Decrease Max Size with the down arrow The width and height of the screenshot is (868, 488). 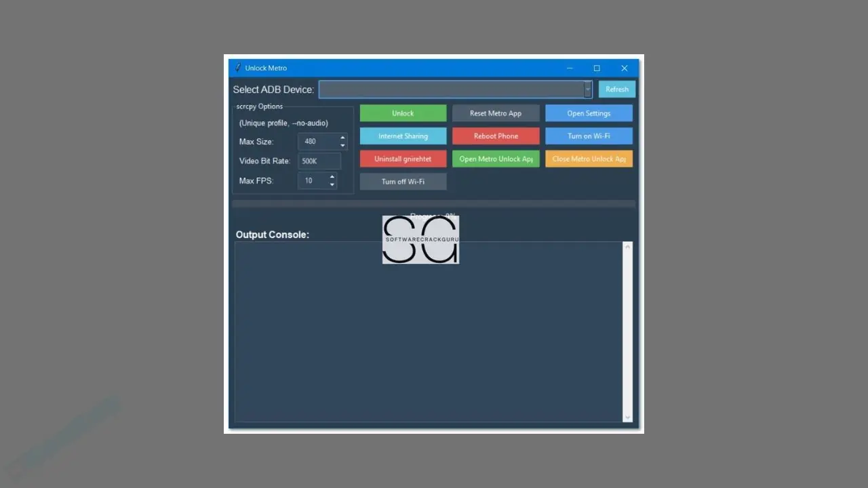(342, 146)
